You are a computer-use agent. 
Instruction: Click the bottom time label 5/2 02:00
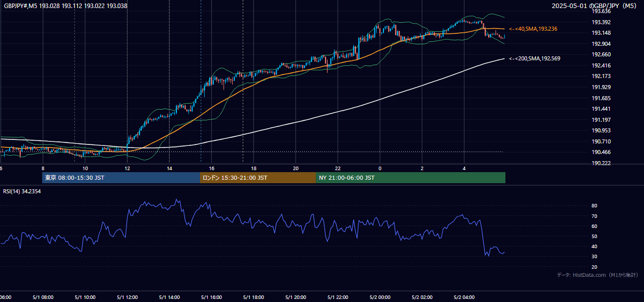(x=422, y=297)
